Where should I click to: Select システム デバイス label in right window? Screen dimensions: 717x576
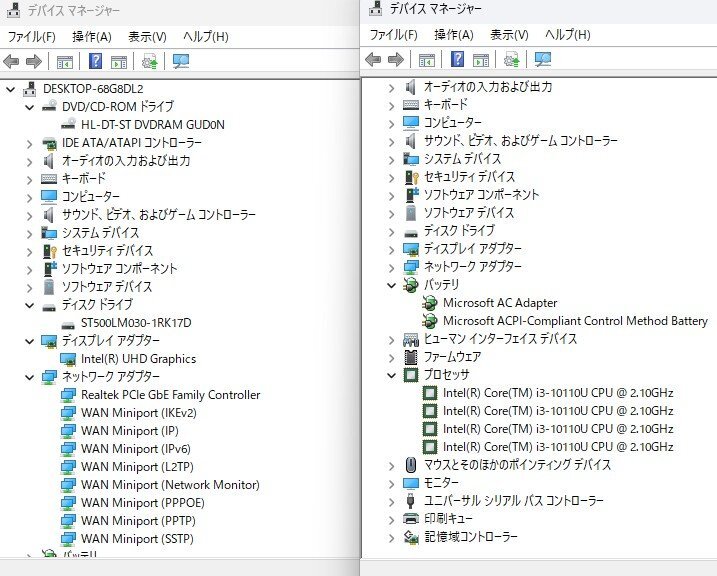pyautogui.click(x=462, y=159)
